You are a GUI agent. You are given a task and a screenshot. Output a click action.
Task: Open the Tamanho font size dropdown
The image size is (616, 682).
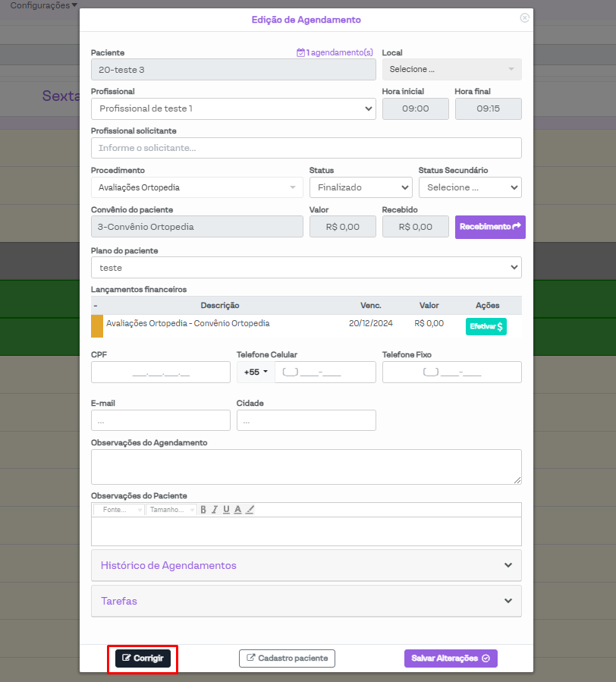tap(171, 510)
